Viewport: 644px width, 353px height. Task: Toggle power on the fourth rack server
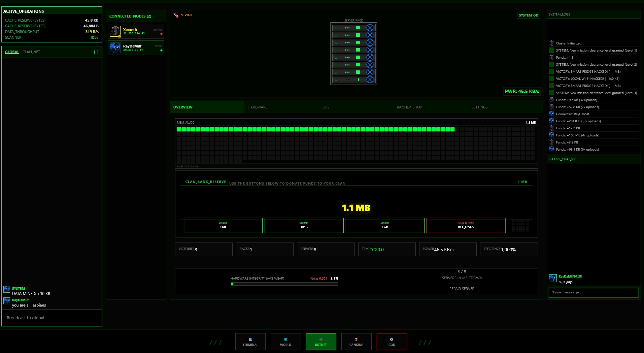tap(336, 50)
